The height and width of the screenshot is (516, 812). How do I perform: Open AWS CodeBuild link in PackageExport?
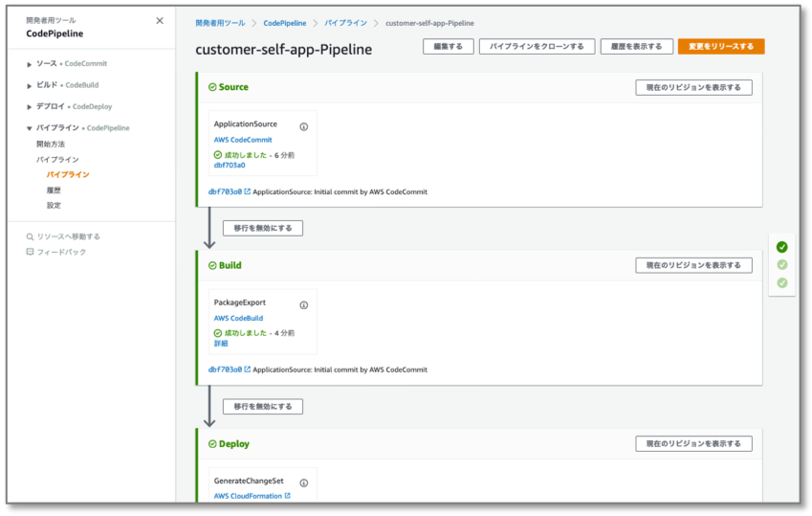[x=238, y=318]
